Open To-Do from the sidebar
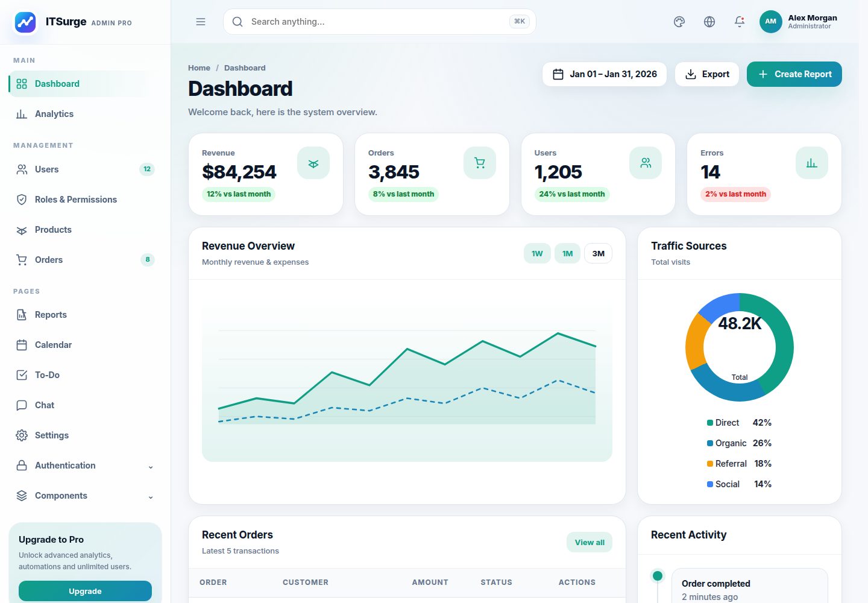The image size is (868, 603). point(85,375)
